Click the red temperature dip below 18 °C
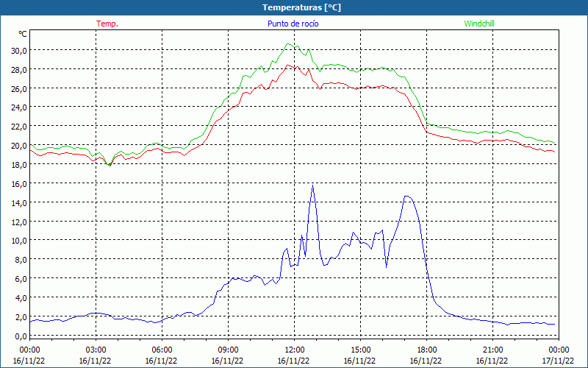 pyautogui.click(x=110, y=165)
